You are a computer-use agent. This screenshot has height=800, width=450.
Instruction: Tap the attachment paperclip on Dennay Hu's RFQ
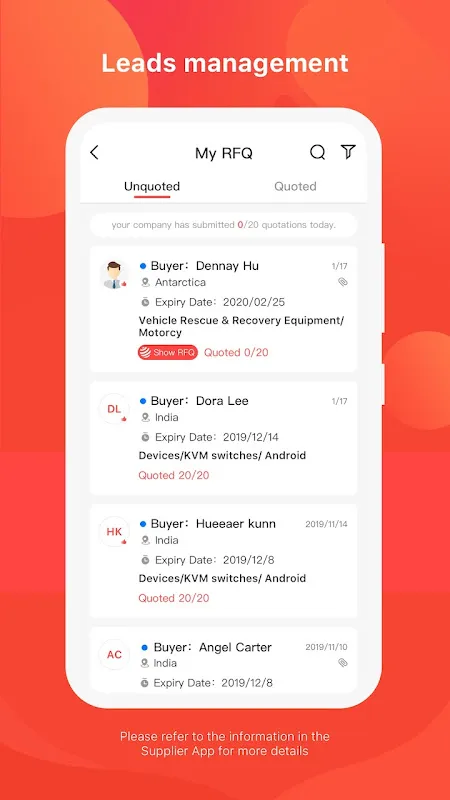coord(343,282)
